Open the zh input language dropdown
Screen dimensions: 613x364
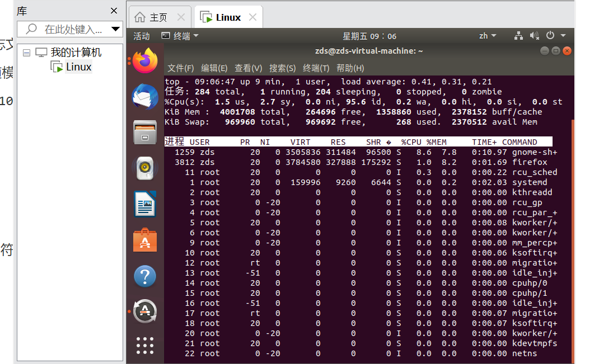487,36
